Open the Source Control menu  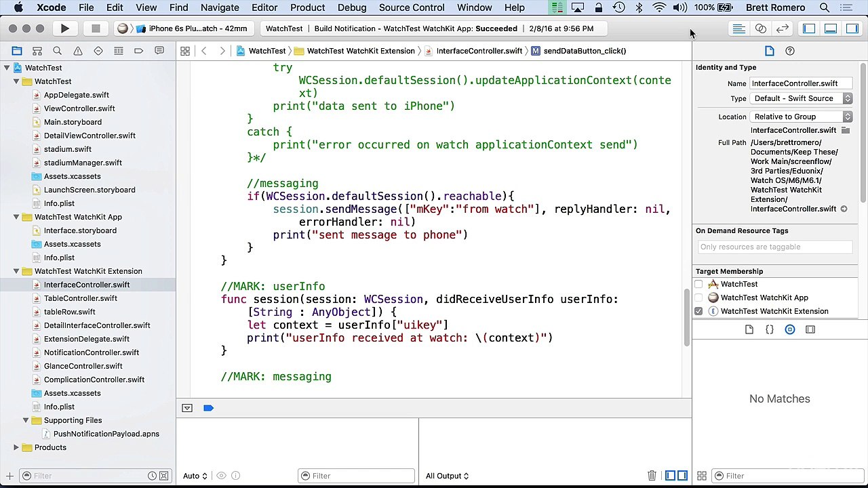click(412, 7)
